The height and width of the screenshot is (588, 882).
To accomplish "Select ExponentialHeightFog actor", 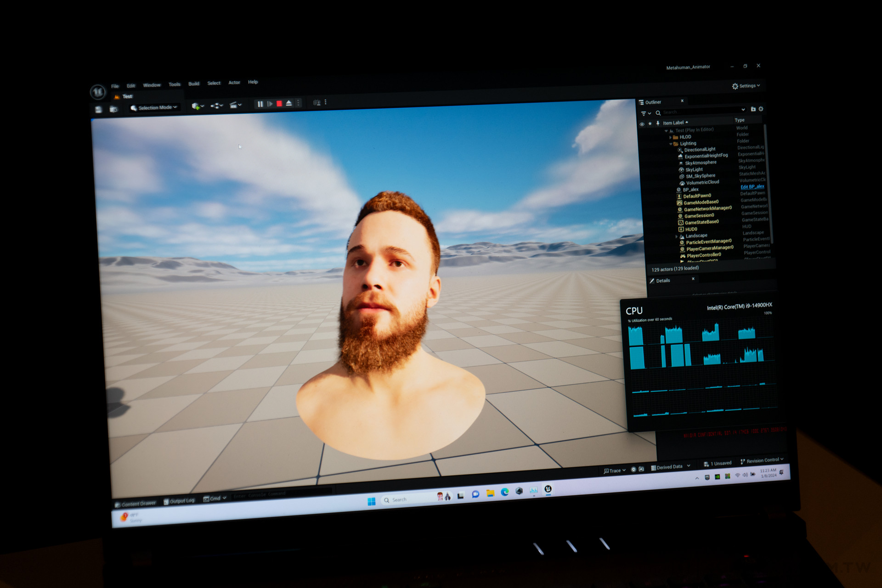I will (x=706, y=156).
